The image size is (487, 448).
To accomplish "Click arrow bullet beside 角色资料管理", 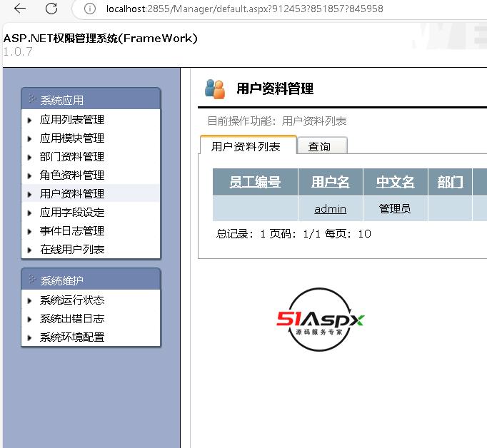I will pos(29,176).
